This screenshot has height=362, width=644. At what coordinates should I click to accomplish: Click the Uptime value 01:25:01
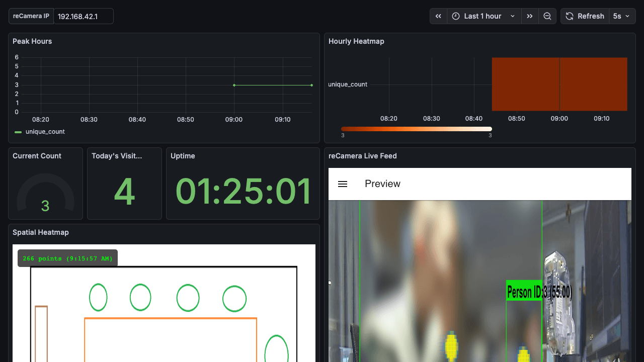(243, 192)
